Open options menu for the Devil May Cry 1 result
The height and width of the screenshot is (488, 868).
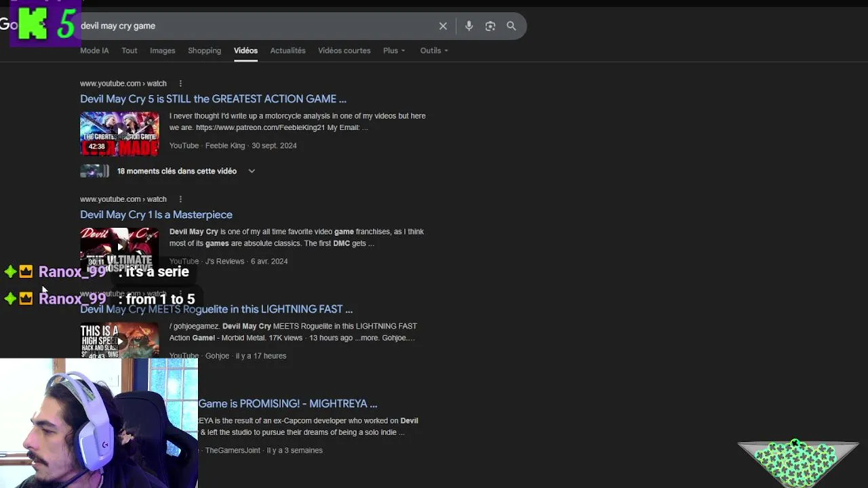point(180,199)
